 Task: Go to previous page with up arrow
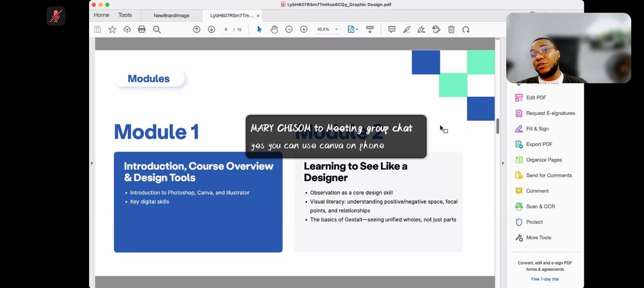pos(196,30)
